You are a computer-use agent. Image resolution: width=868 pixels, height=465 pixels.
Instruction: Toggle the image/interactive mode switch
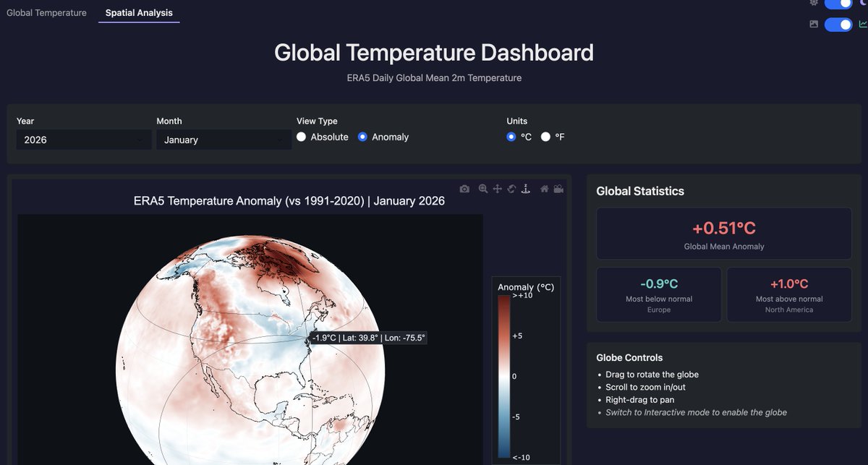838,25
